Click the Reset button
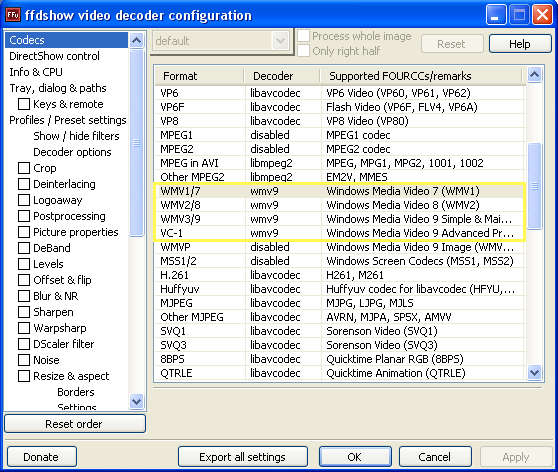This screenshot has height=472, width=558. coord(452,44)
